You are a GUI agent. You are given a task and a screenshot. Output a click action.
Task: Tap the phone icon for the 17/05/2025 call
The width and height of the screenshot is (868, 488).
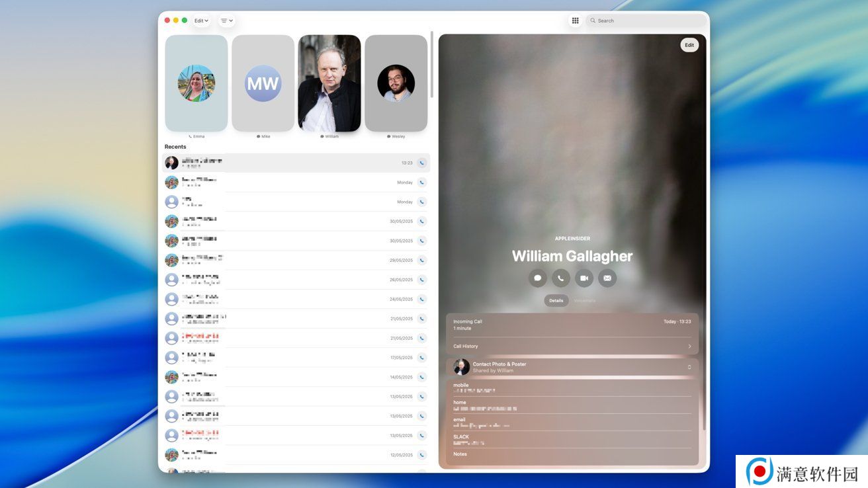(x=421, y=358)
